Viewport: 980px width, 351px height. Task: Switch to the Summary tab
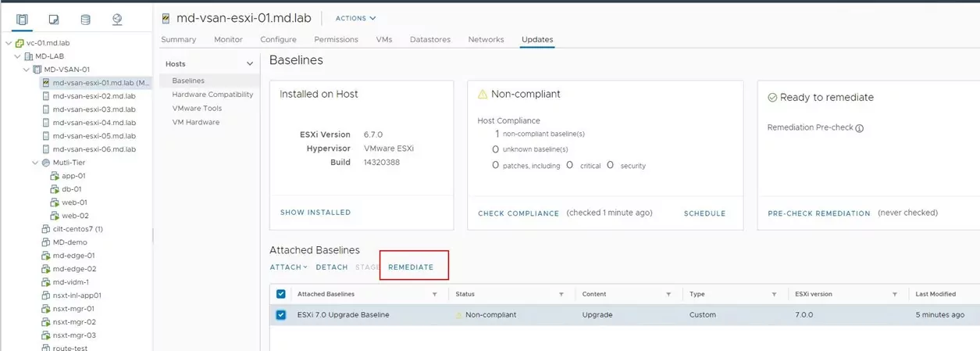pos(179,39)
